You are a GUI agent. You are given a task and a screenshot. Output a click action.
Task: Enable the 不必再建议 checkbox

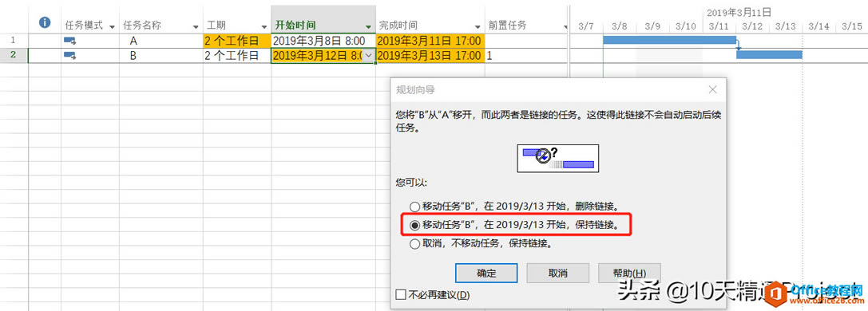(402, 294)
